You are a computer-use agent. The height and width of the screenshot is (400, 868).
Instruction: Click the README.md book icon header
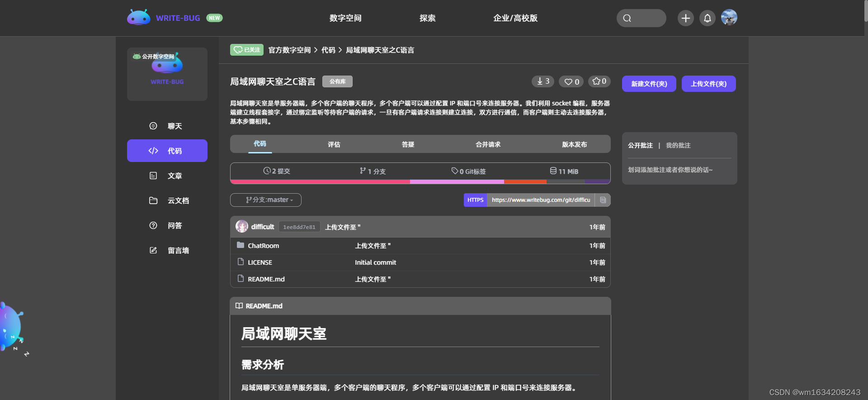239,306
